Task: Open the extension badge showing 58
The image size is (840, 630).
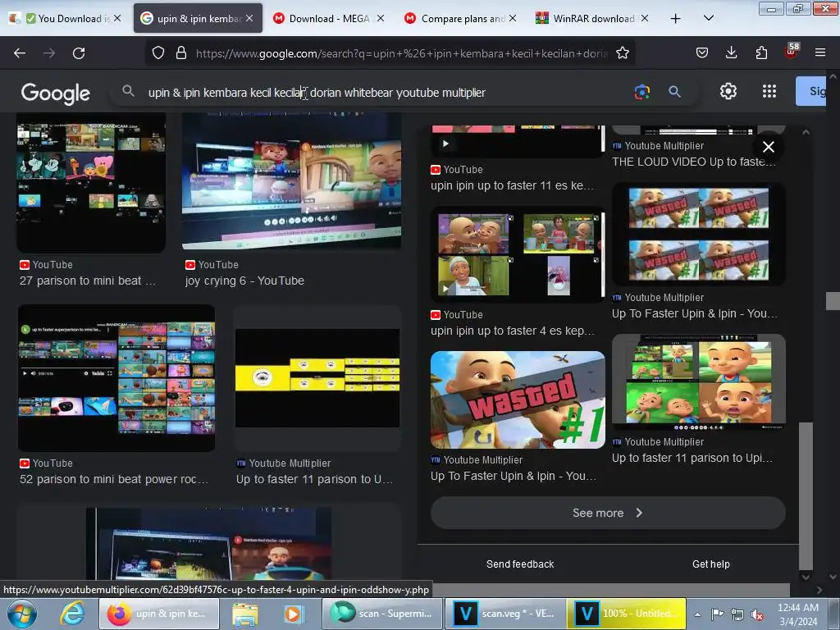Action: [x=792, y=51]
